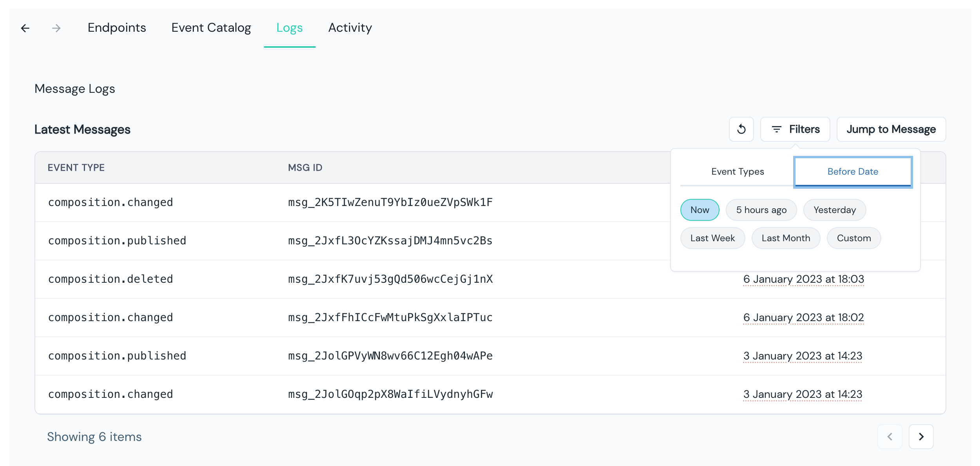Open the Filters dropdown button

click(x=795, y=129)
